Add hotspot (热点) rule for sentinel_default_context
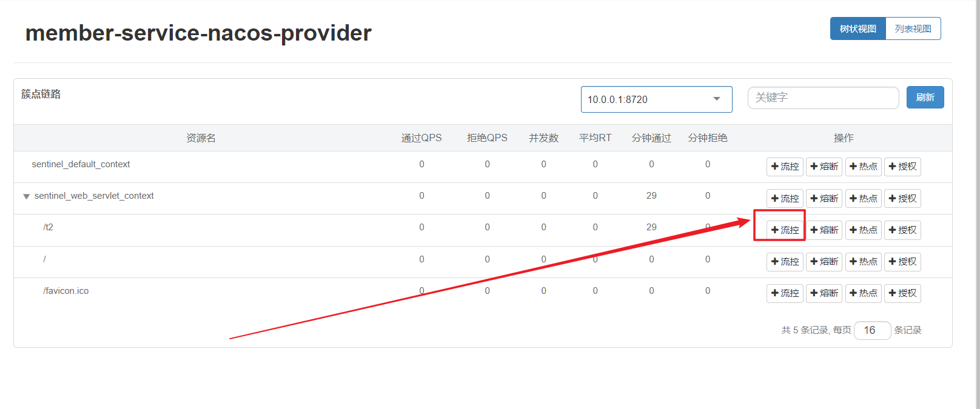 coord(863,167)
